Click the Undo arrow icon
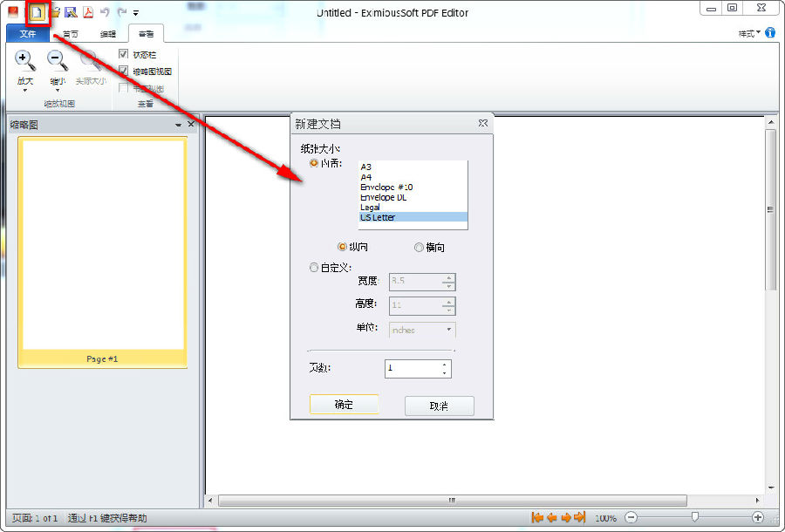The width and height of the screenshot is (785, 532). (x=105, y=12)
